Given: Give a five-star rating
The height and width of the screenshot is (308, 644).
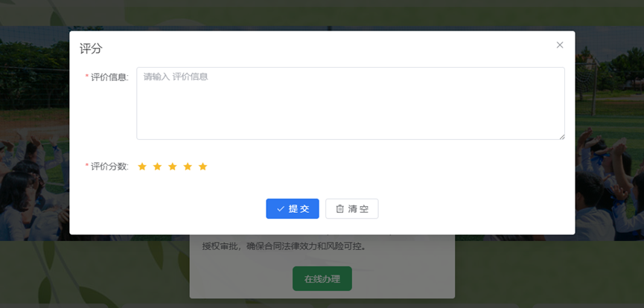Looking at the screenshot, I should tap(203, 167).
